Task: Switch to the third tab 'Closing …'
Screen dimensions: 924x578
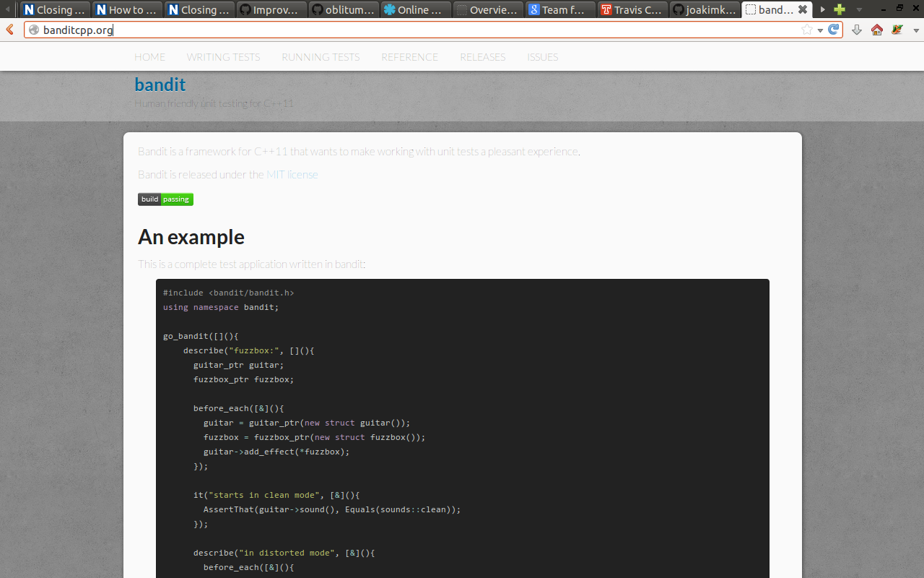Action: (199, 10)
